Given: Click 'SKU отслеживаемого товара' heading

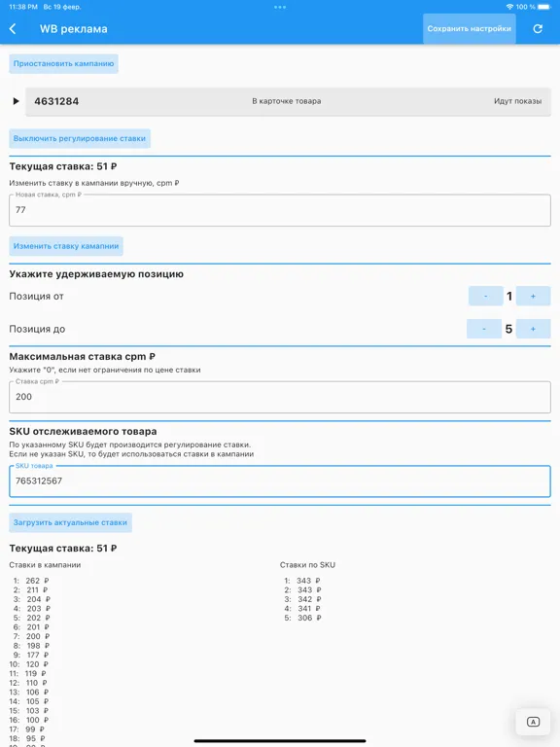Looking at the screenshot, I should [83, 431].
